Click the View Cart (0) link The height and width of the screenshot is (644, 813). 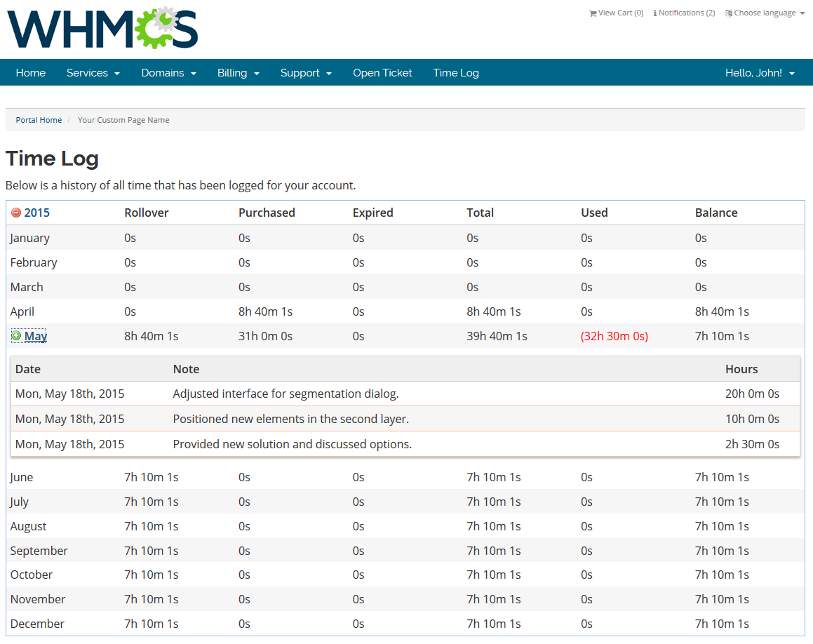616,13
